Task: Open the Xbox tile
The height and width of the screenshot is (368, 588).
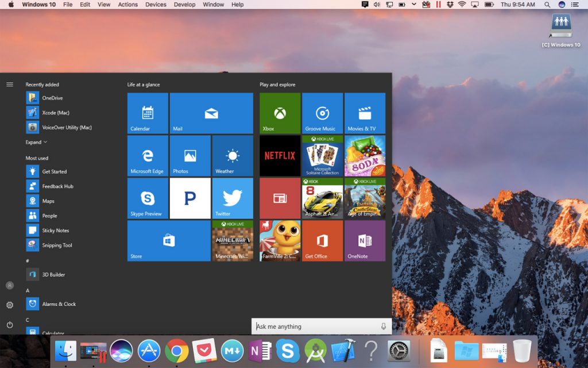Action: (x=280, y=113)
